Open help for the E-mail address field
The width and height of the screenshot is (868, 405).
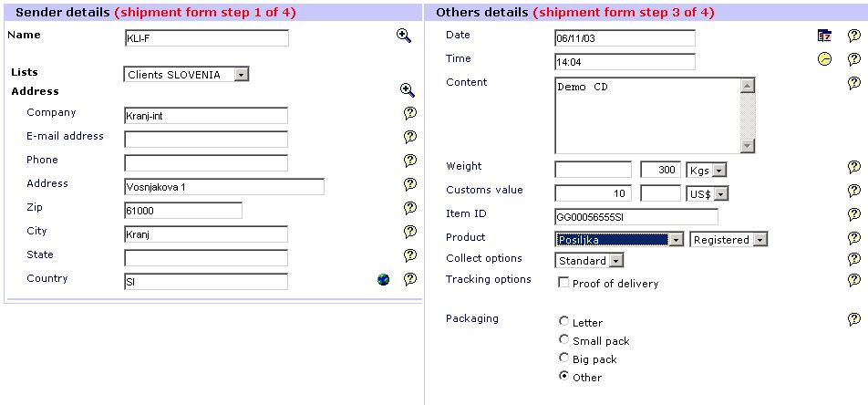point(409,137)
